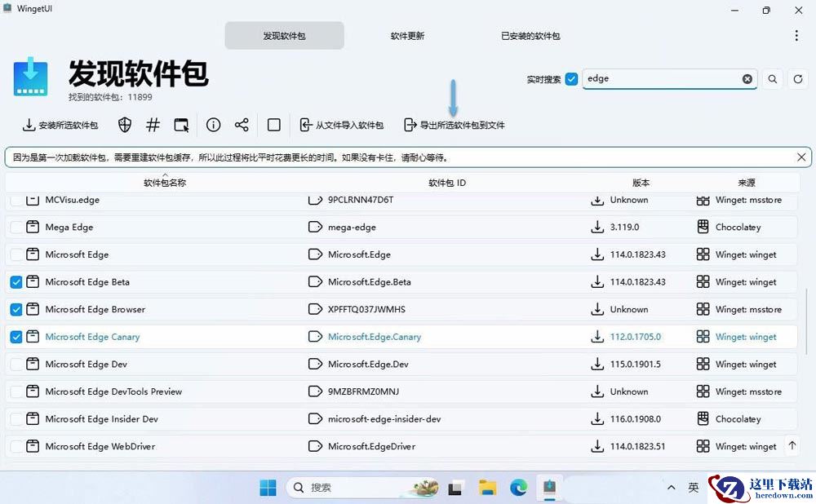
Task: Check the Microsoft Edge WebDriver checkbox
Action: pos(16,446)
